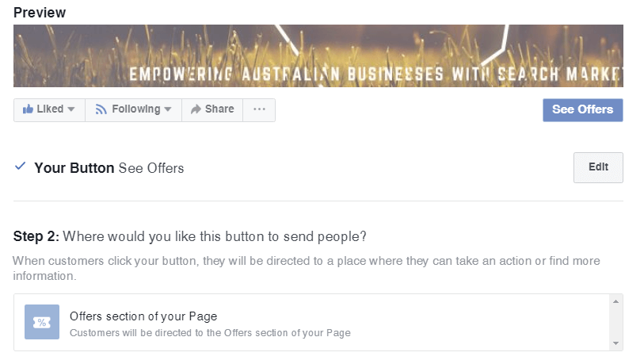Click the scrollbar down arrow
The width and height of the screenshot is (644, 360).
(x=615, y=343)
